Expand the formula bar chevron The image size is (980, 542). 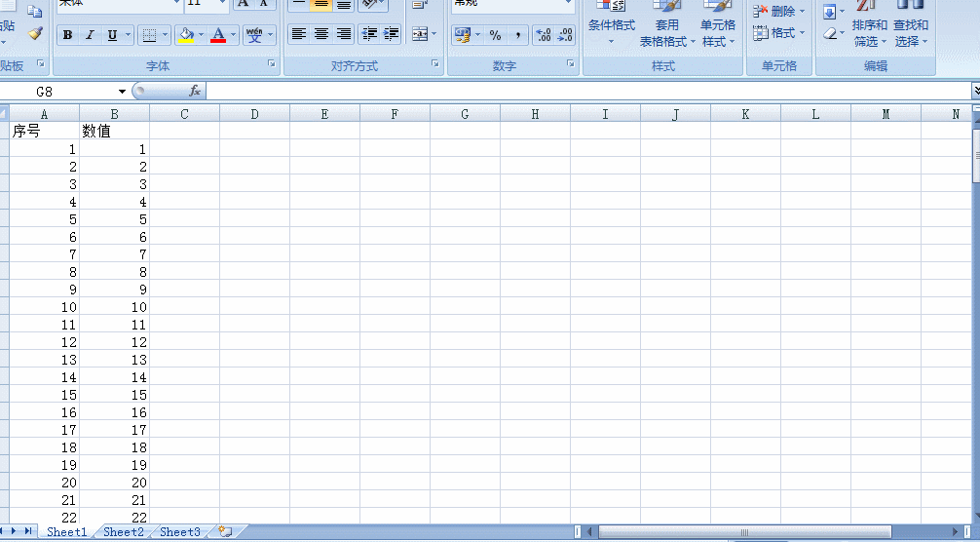tap(976, 92)
